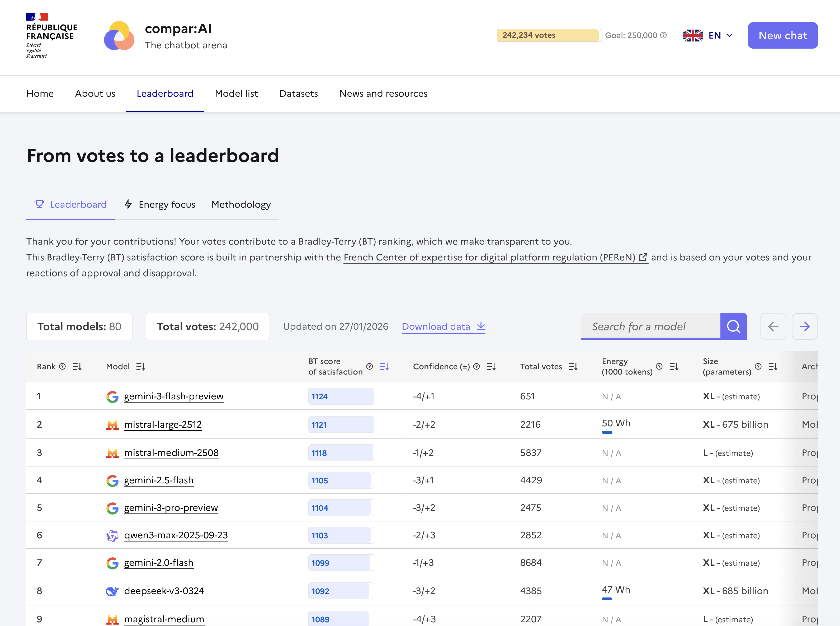Sort Confidence column order icon
The image size is (840, 626).
tap(491, 366)
